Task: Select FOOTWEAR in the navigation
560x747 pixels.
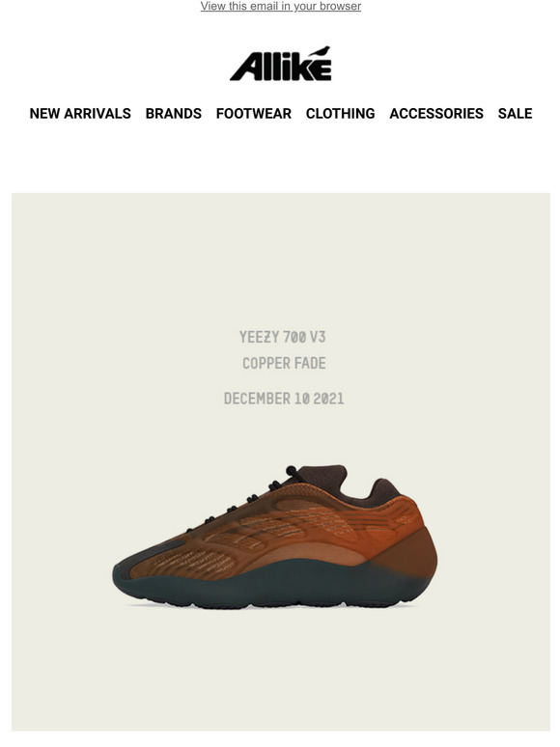Action: point(254,113)
